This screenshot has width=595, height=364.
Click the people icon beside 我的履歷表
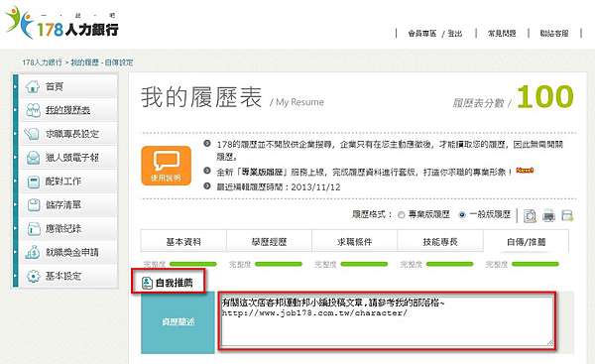pyautogui.click(x=33, y=110)
